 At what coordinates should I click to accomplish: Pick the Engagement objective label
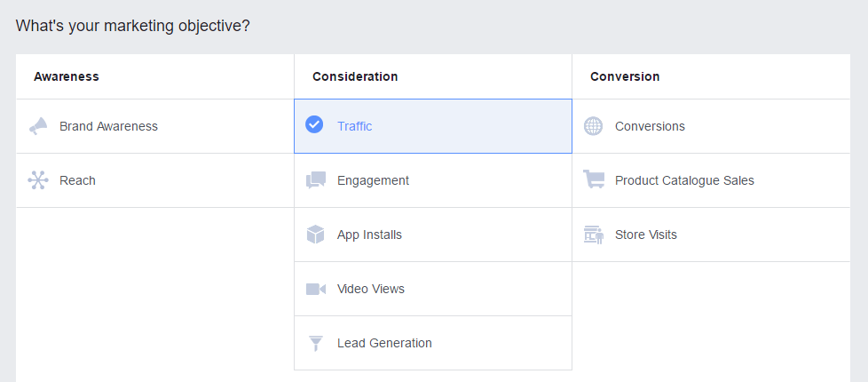click(x=373, y=180)
